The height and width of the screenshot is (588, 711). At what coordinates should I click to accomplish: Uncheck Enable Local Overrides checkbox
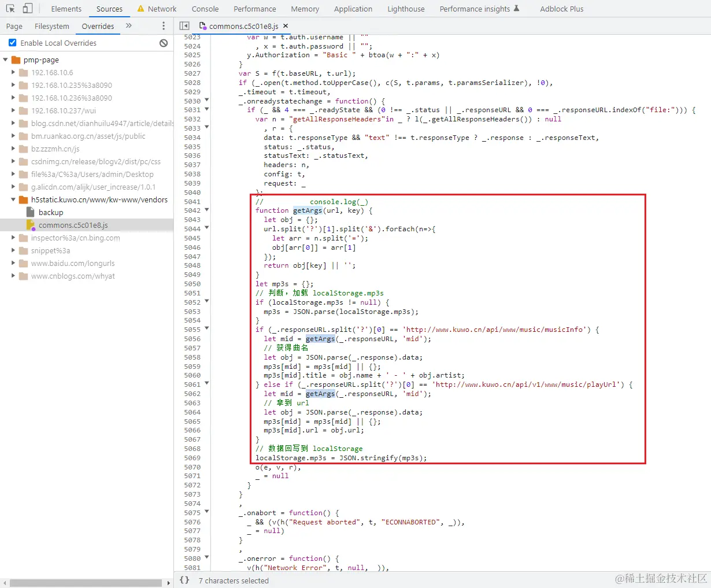click(x=13, y=43)
